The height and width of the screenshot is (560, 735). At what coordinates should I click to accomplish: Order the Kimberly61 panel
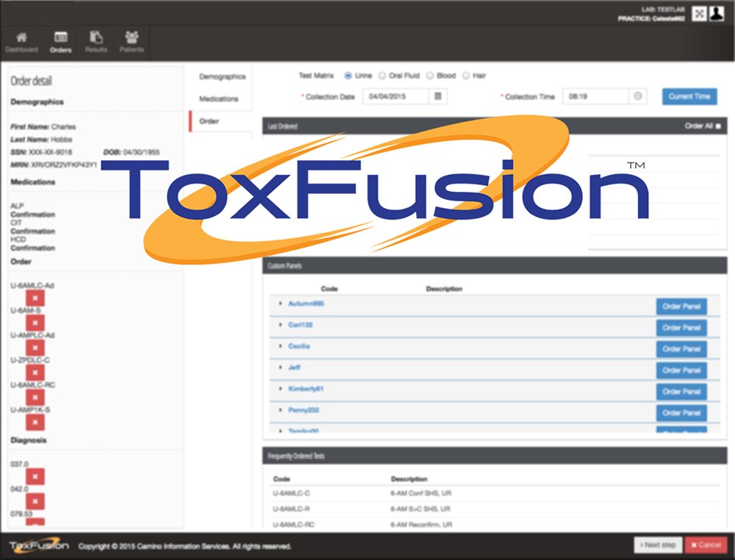(x=681, y=392)
